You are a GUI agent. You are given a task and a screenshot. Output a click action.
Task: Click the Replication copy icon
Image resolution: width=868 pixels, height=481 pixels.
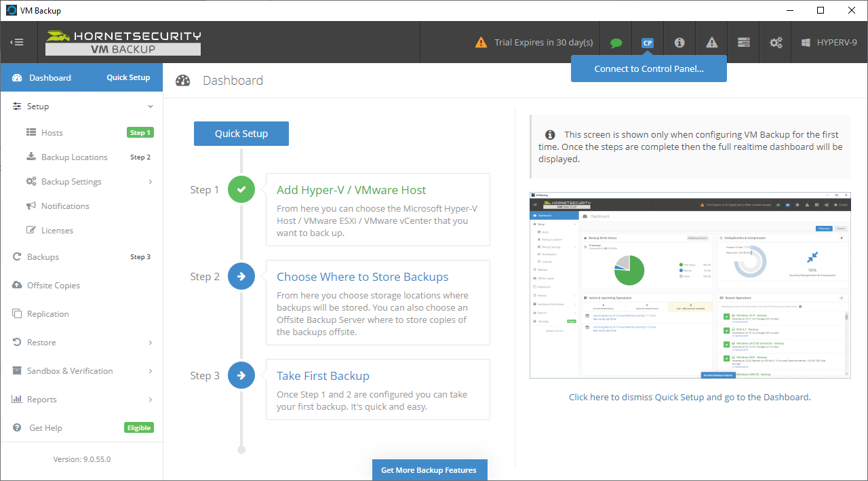tap(17, 313)
